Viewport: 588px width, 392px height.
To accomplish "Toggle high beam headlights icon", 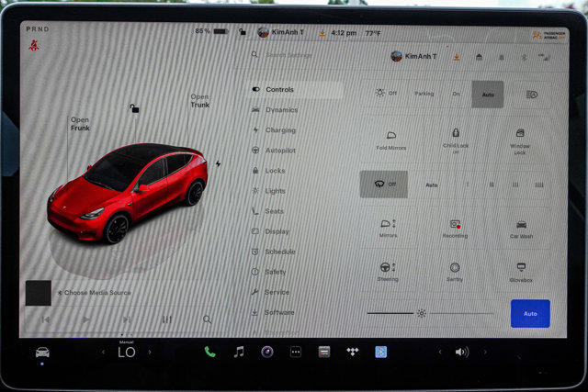I will pos(531,95).
